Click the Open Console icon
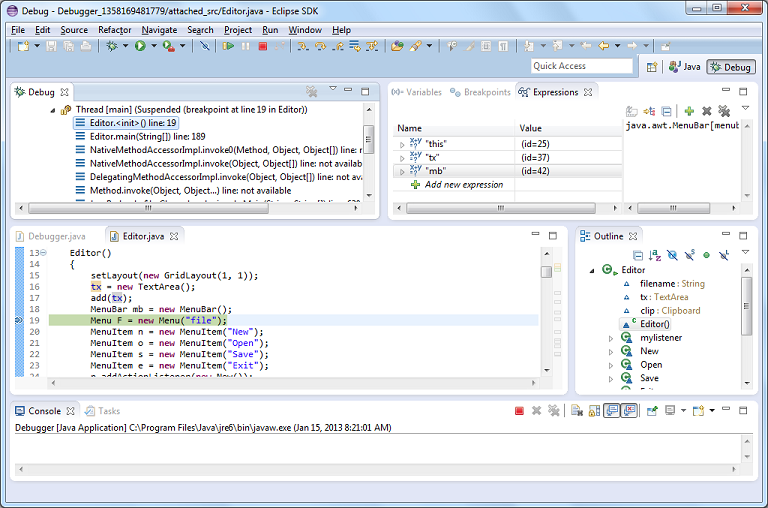 [697, 411]
